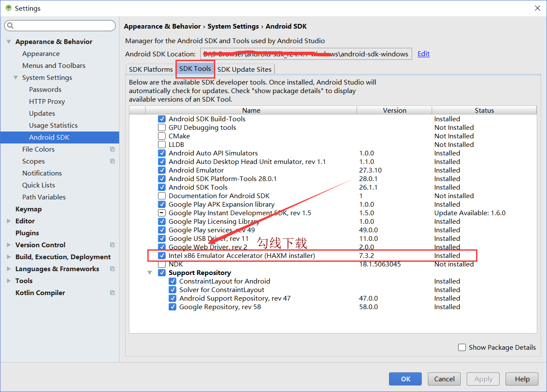This screenshot has width=547, height=392.
Task: Collapse Support Repository group arrow
Action: [x=150, y=273]
